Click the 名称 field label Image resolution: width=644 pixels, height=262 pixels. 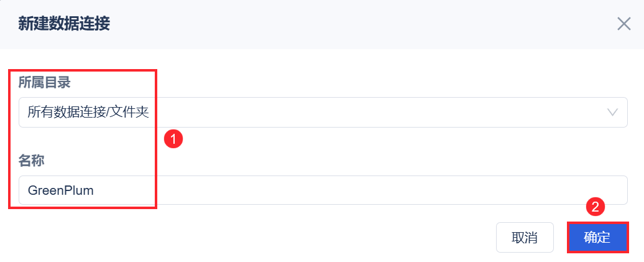(x=31, y=161)
